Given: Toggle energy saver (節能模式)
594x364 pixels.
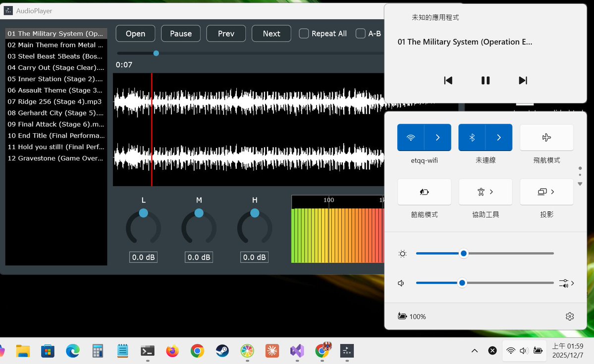Looking at the screenshot, I should pyautogui.click(x=424, y=192).
